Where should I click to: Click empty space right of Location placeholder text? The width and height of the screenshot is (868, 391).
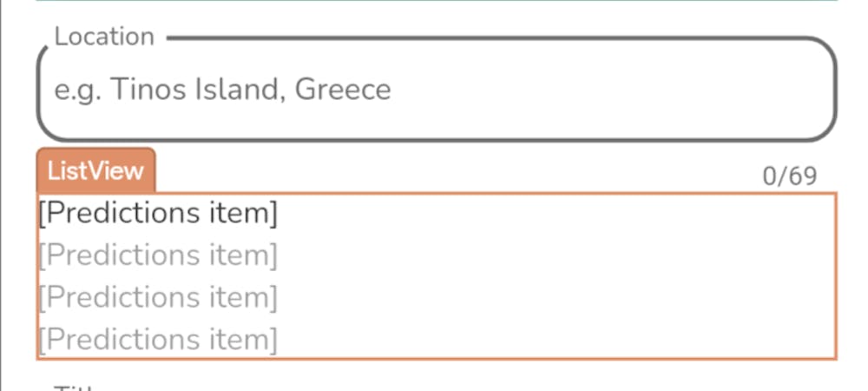click(608, 89)
